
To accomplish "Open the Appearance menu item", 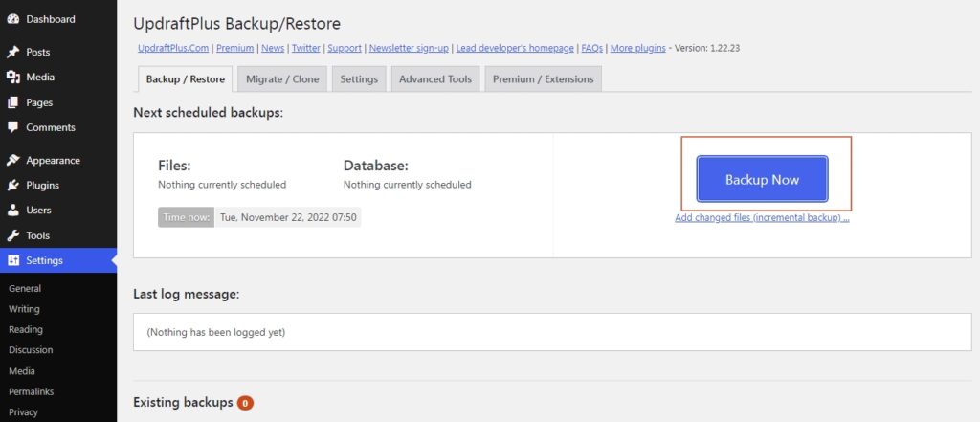I will tap(58, 160).
